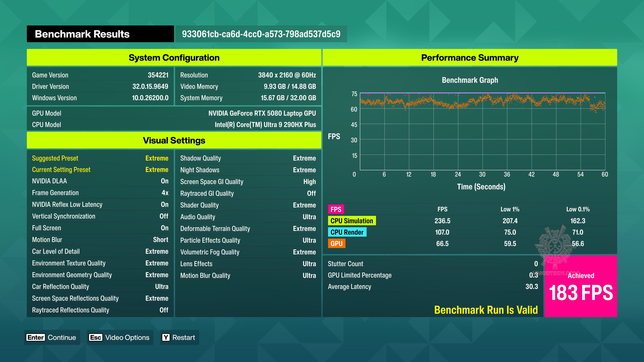The image size is (644, 362).
Task: Click the pink FPS legend tag
Action: pyautogui.click(x=336, y=209)
